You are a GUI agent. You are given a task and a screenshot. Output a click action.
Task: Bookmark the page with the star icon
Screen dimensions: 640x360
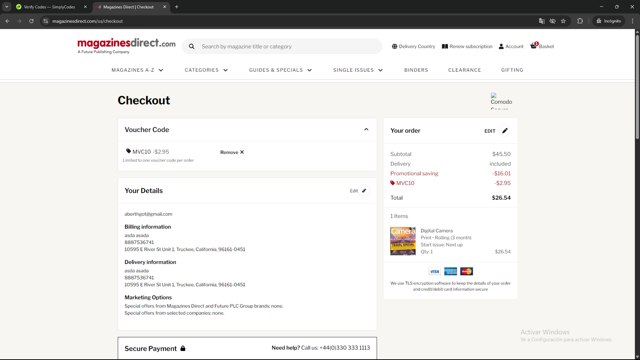[563, 21]
